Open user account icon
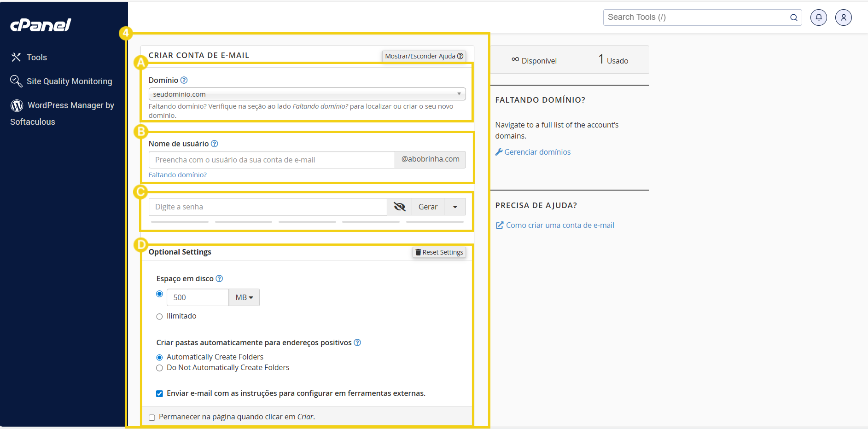The image size is (868, 429). click(844, 17)
